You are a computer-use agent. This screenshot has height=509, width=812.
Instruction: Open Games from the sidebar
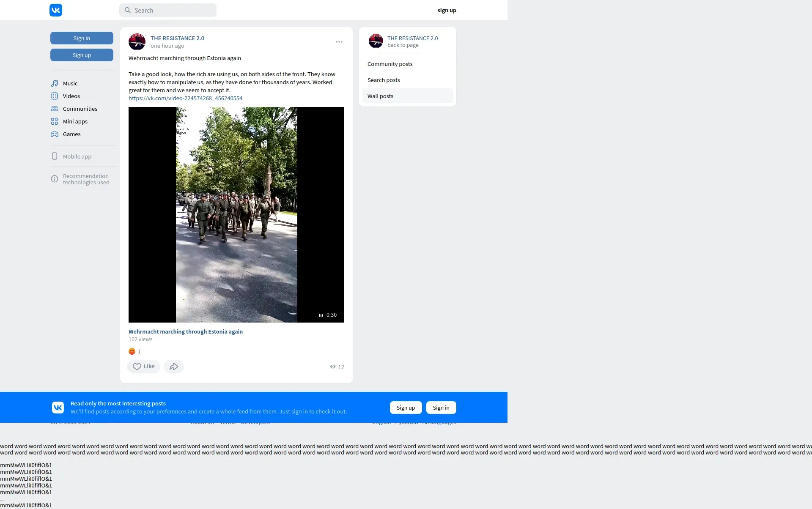click(x=71, y=134)
